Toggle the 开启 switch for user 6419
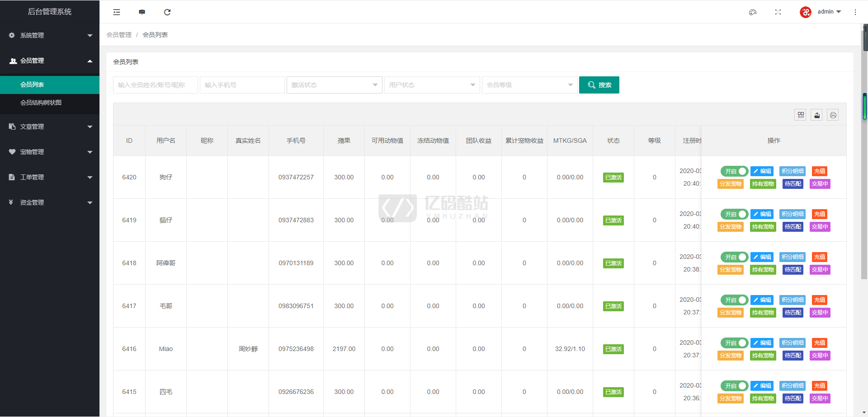Screen dimensions: 868x417 pyautogui.click(x=734, y=214)
